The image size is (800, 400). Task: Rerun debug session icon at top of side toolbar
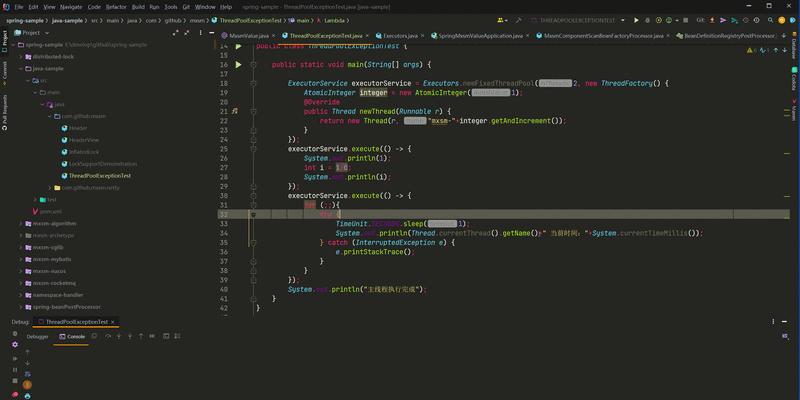coord(15,334)
